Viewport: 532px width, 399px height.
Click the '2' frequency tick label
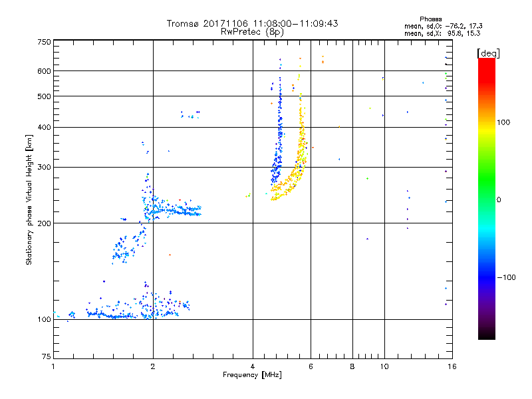[x=153, y=366]
